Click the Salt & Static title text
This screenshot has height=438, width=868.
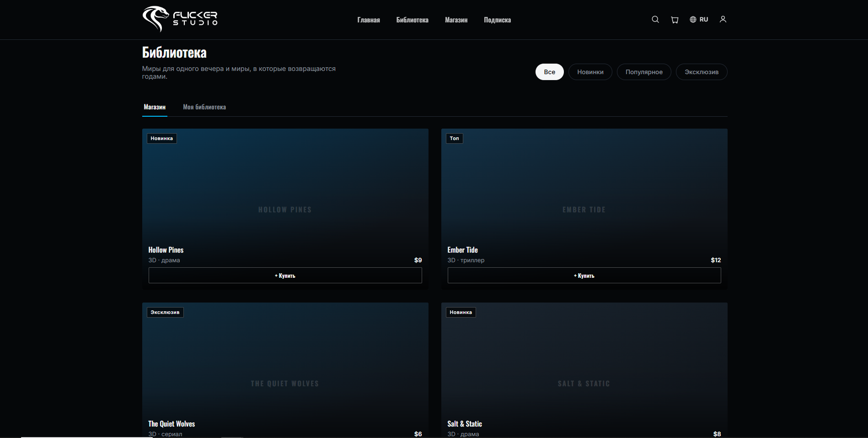click(x=465, y=424)
